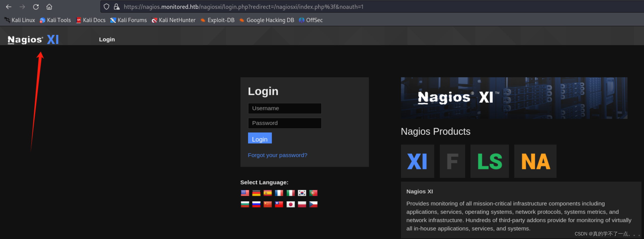
Task: Choose the NA product tile
Action: pos(535,161)
